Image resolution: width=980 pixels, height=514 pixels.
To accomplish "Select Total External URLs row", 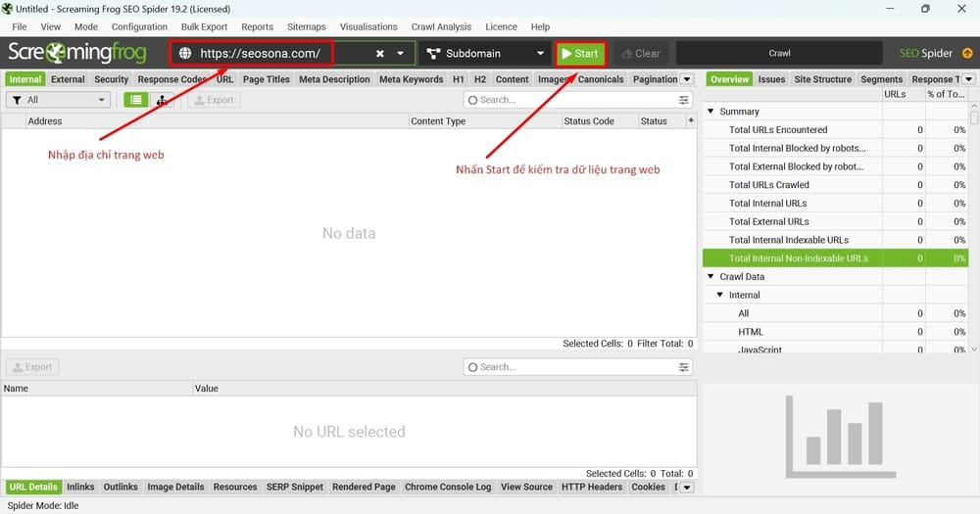I will [x=835, y=221].
